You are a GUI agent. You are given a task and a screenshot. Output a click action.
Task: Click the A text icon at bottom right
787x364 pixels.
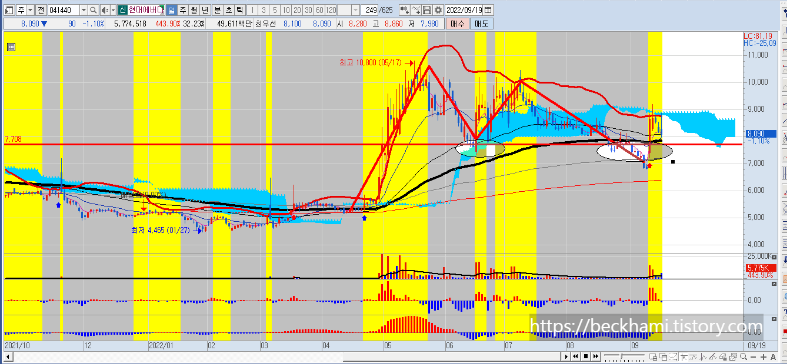pos(773,357)
